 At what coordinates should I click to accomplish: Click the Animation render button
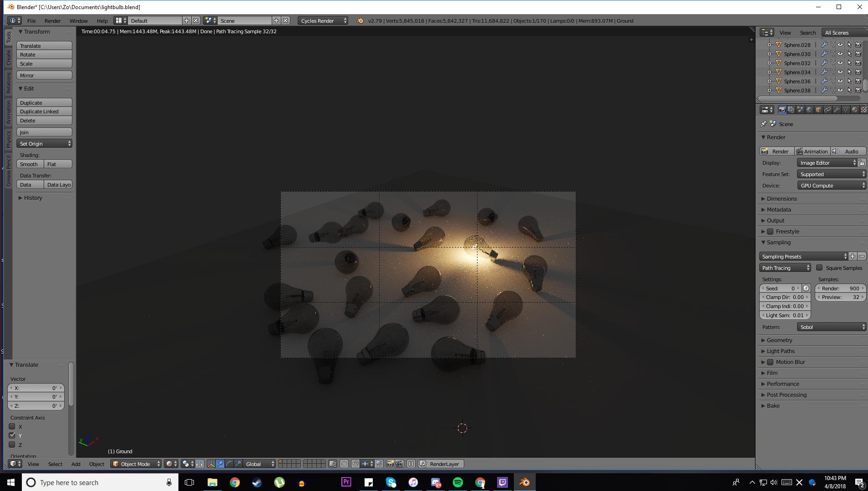pyautogui.click(x=812, y=151)
